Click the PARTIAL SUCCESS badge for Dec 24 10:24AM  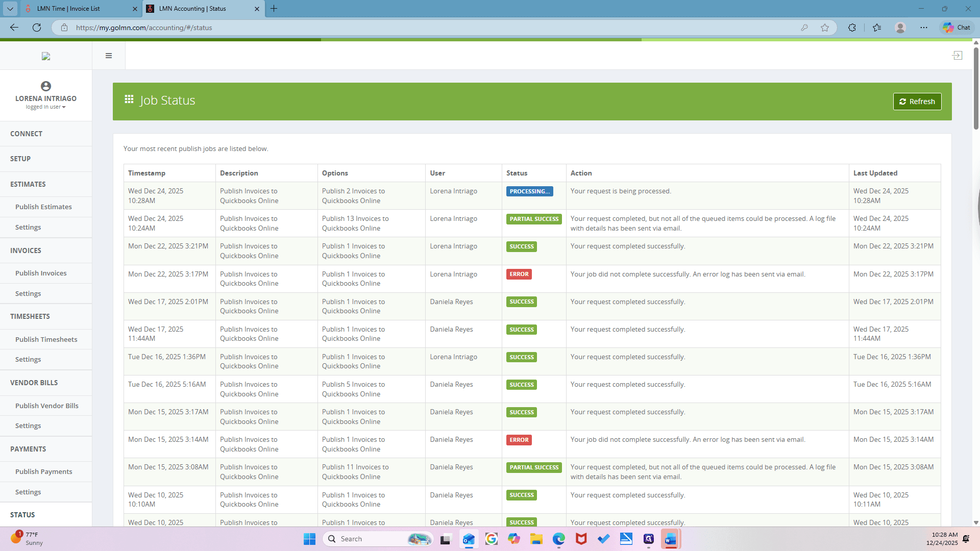coord(534,219)
